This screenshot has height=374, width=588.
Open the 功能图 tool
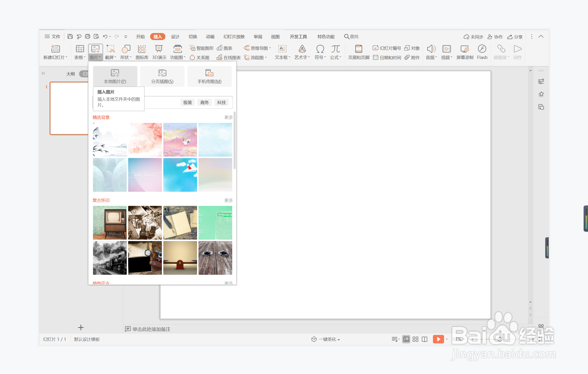[178, 52]
